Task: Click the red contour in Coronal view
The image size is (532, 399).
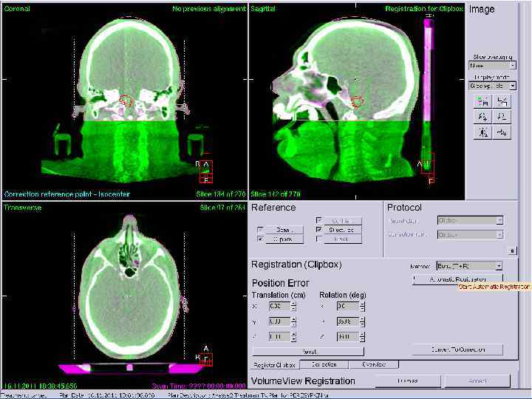Action: point(125,100)
